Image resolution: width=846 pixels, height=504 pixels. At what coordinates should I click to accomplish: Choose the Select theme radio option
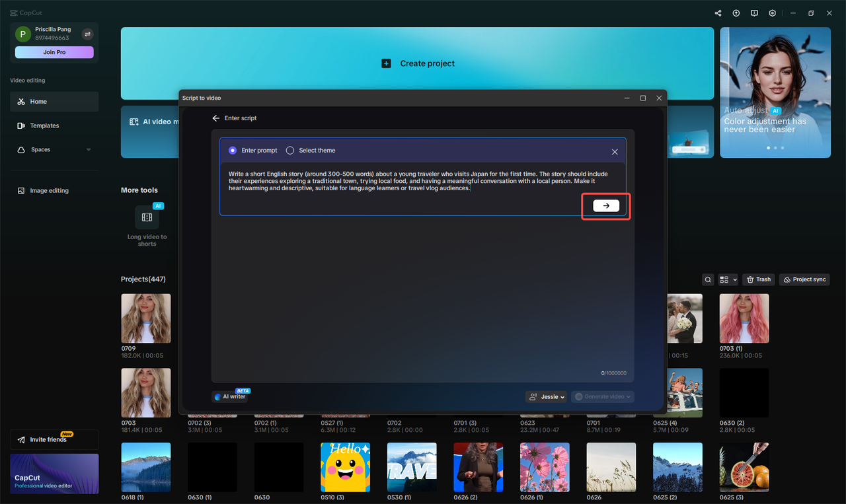click(290, 151)
